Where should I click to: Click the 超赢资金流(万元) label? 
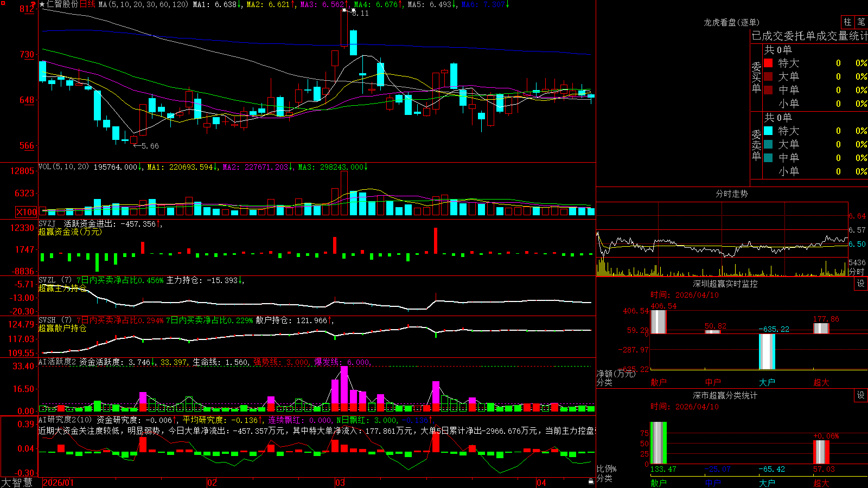[x=70, y=232]
